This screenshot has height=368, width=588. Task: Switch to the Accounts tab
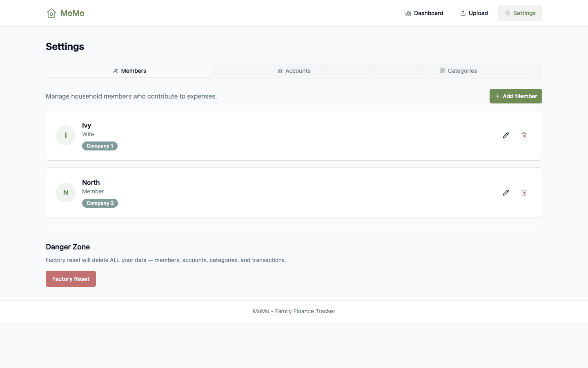coord(294,70)
